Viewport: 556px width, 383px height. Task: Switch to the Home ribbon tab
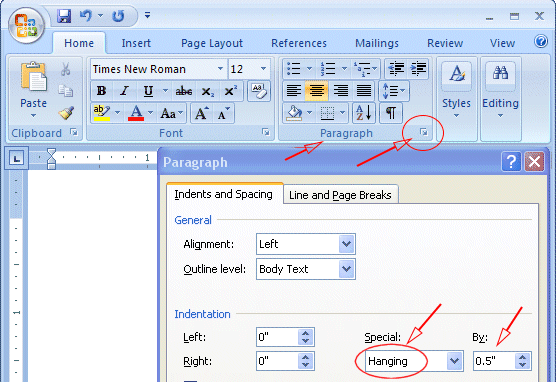79,43
